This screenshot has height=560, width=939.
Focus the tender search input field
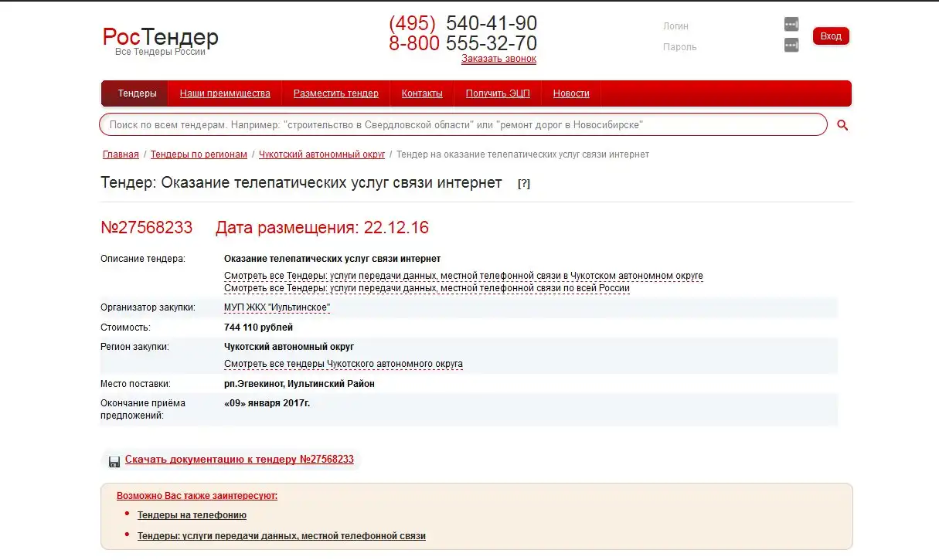click(x=462, y=125)
